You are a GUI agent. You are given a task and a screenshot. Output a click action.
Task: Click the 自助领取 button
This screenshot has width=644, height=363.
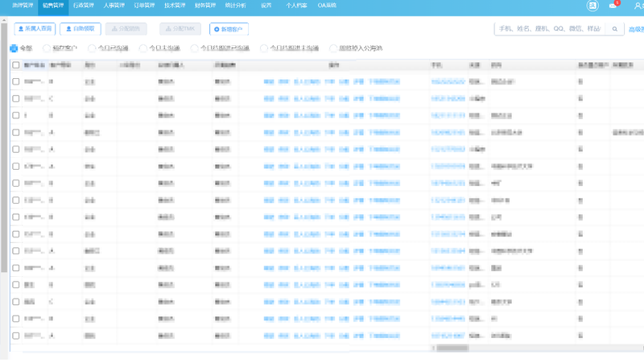80,29
